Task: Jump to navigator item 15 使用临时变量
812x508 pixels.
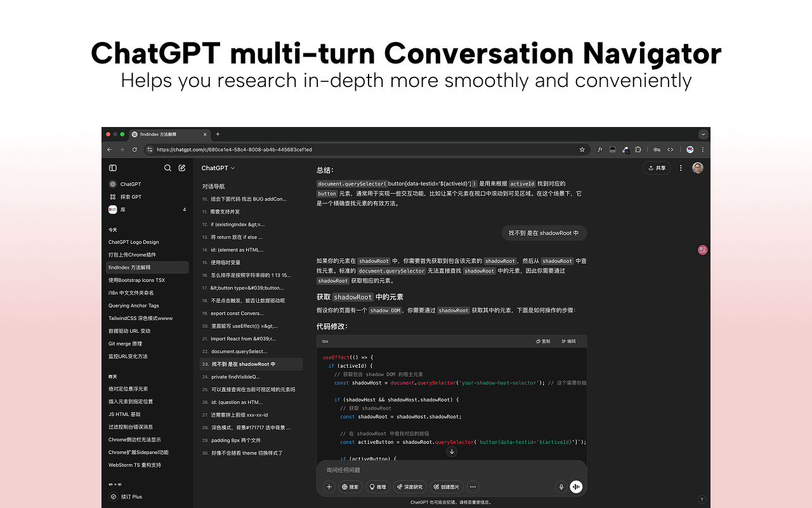Action: click(251, 262)
